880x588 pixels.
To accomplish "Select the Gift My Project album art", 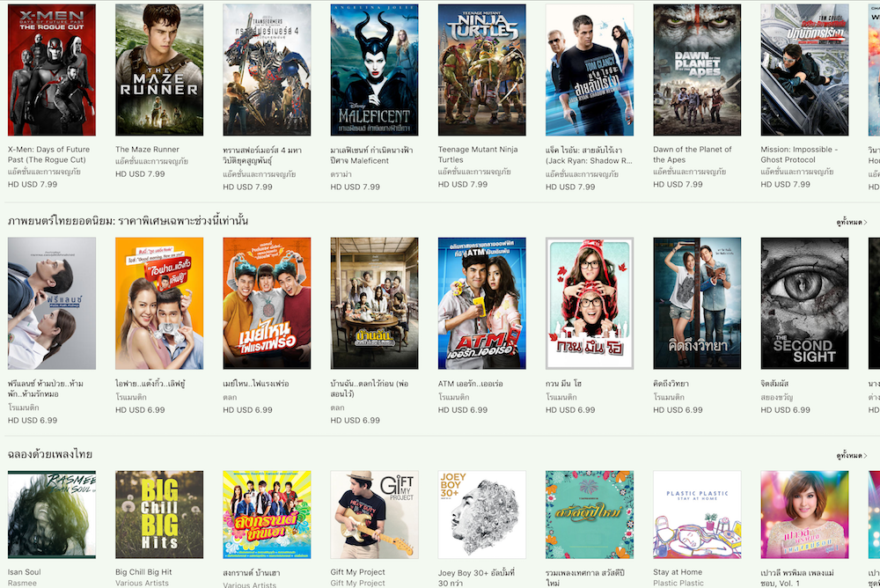I will point(374,514).
